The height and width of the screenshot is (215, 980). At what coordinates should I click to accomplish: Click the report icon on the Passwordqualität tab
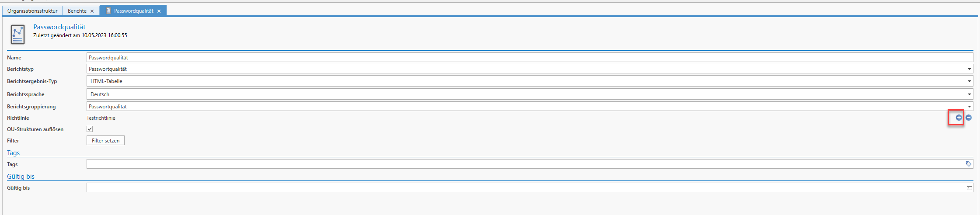click(108, 10)
